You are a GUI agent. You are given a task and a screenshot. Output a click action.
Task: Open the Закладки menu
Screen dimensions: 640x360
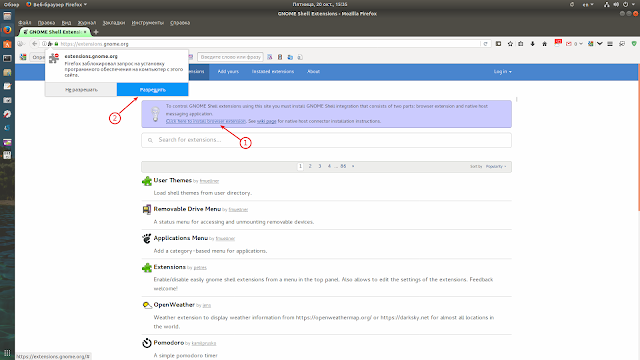113,23
